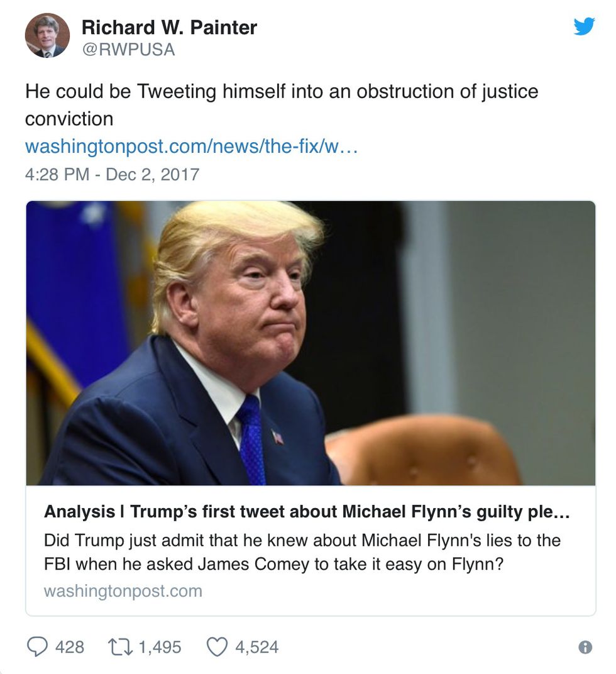This screenshot has width=616, height=674.
Task: Click the Richard W. Painter display name
Action: click(x=169, y=27)
